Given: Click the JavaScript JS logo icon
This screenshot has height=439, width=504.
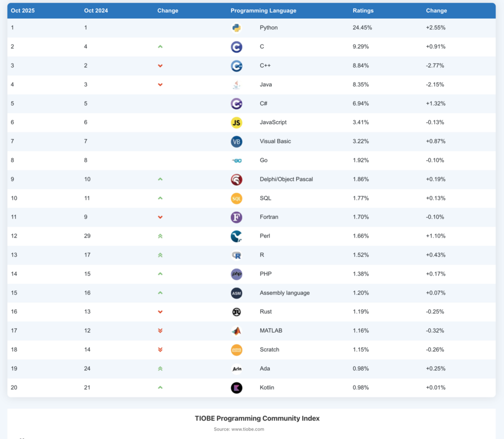Looking at the screenshot, I should point(236,123).
